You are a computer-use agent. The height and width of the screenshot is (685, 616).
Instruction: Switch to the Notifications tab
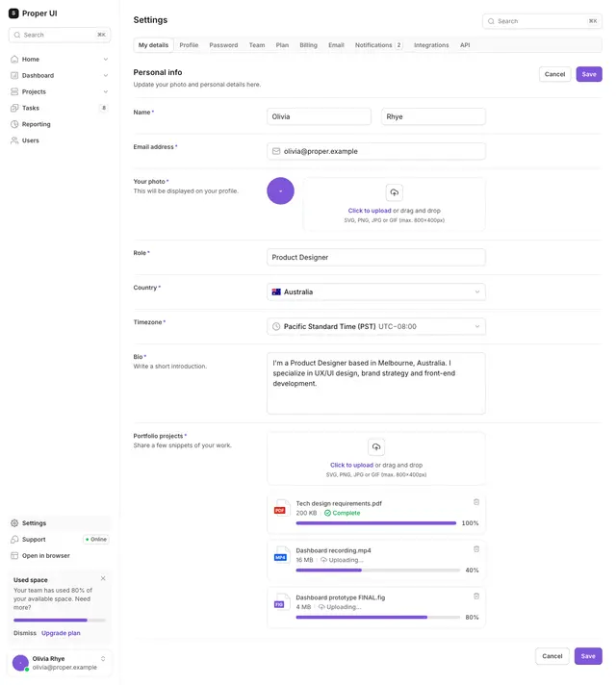coord(378,45)
